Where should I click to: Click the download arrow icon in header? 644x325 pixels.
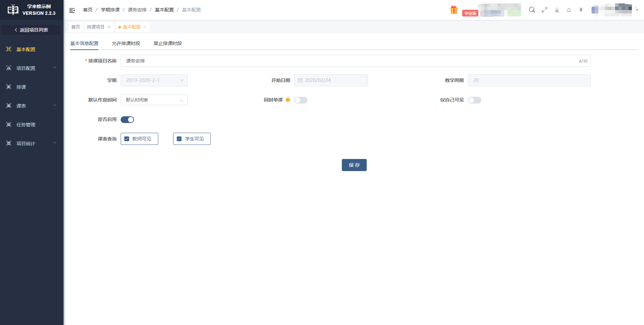[x=557, y=10]
